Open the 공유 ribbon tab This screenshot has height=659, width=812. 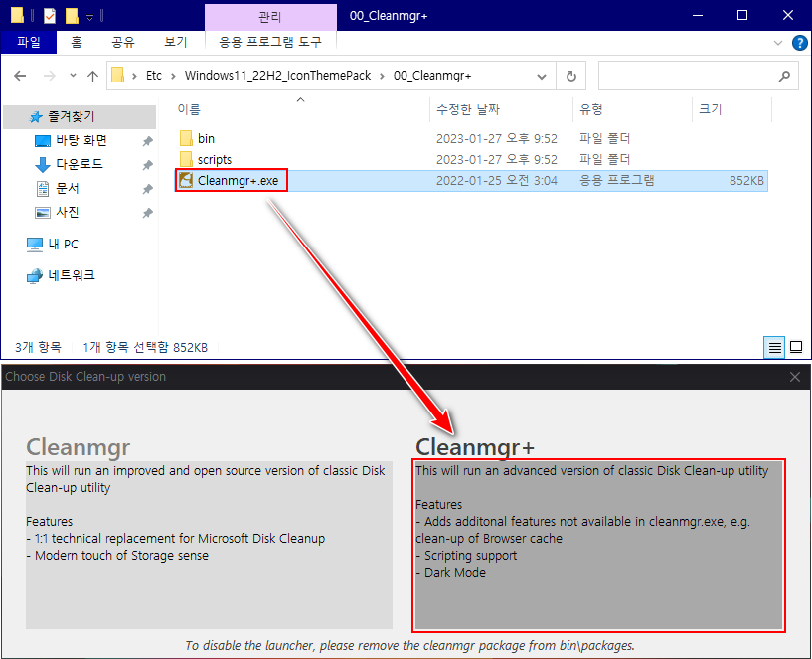point(123,42)
